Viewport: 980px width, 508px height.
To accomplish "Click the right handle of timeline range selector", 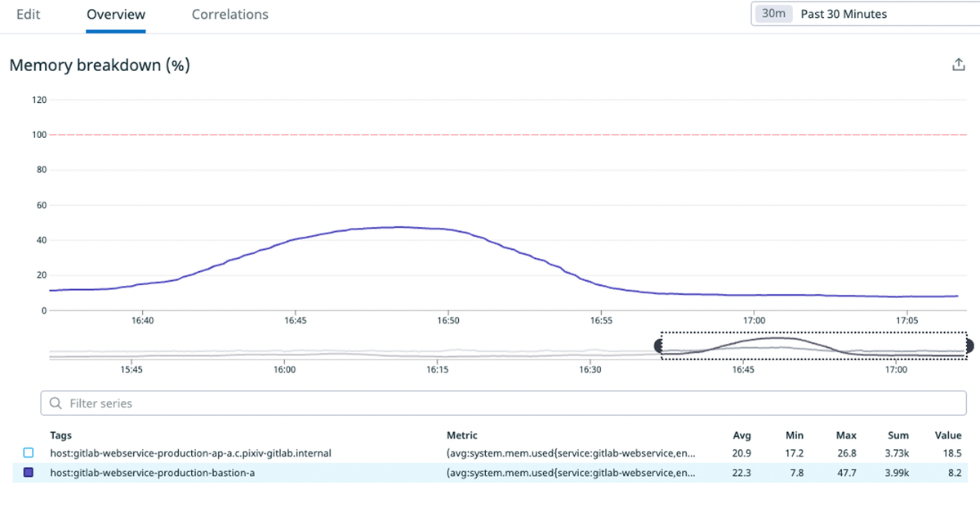I will pos(970,346).
